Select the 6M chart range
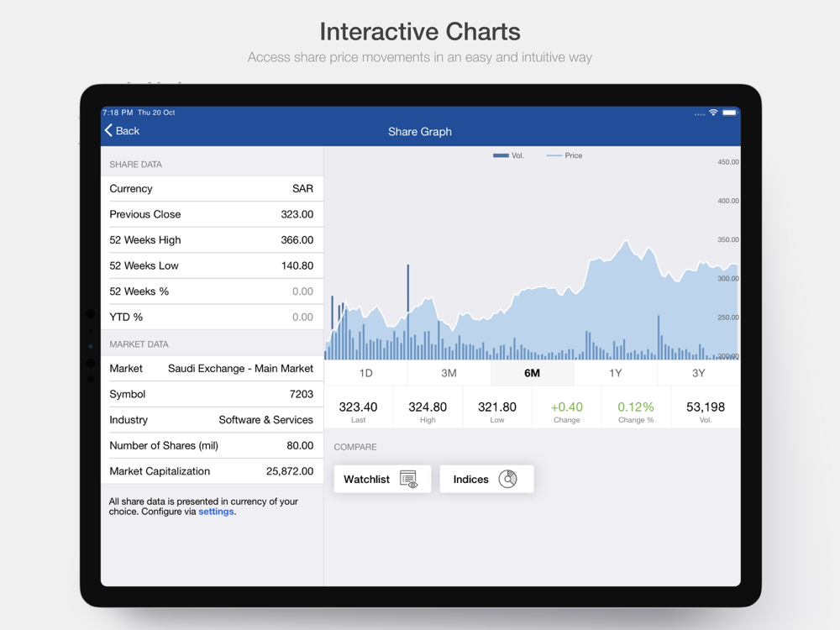 (x=532, y=373)
